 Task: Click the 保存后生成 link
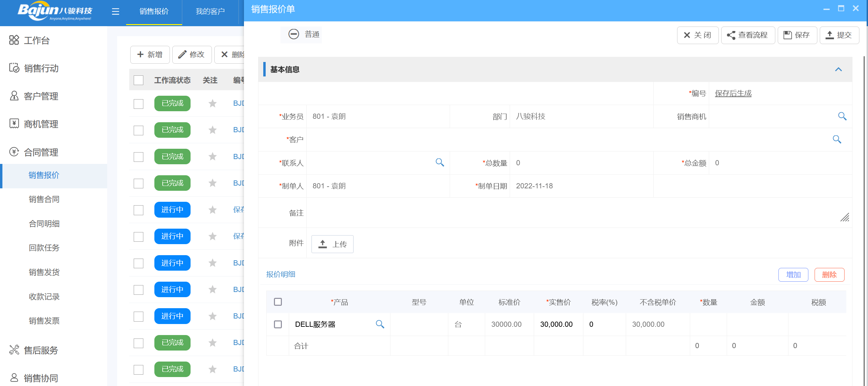pos(733,93)
